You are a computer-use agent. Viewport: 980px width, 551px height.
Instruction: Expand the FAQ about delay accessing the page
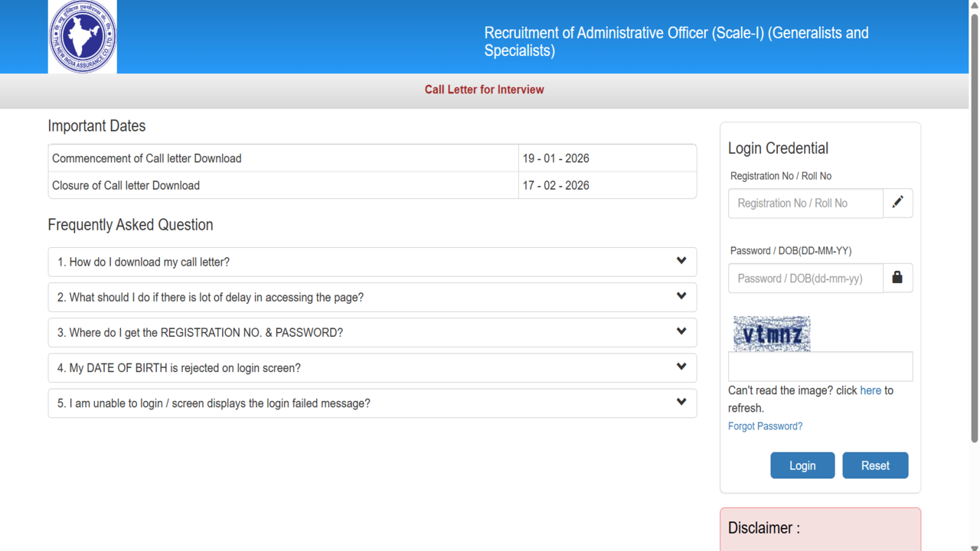[372, 297]
